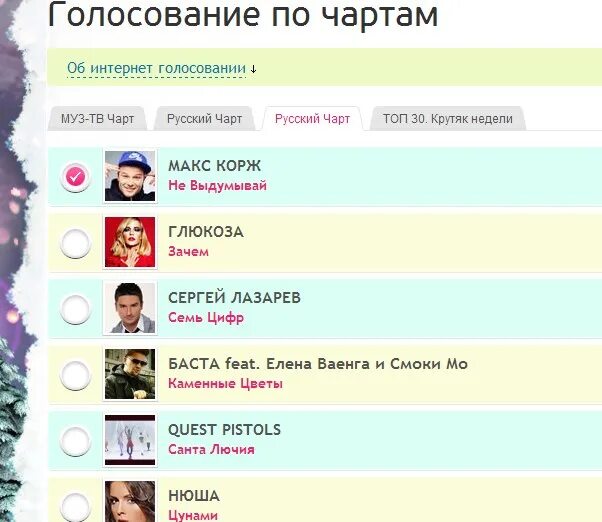Click the down arrow beside голосовании link

click(x=253, y=69)
